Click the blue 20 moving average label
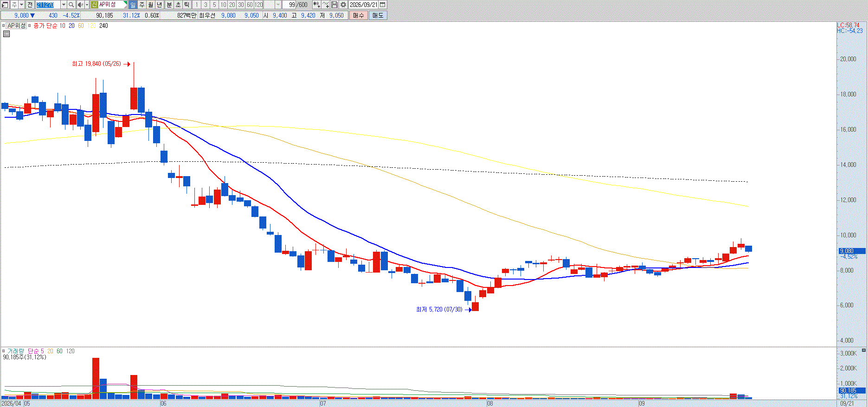The height and width of the screenshot is (407, 868). [71, 26]
